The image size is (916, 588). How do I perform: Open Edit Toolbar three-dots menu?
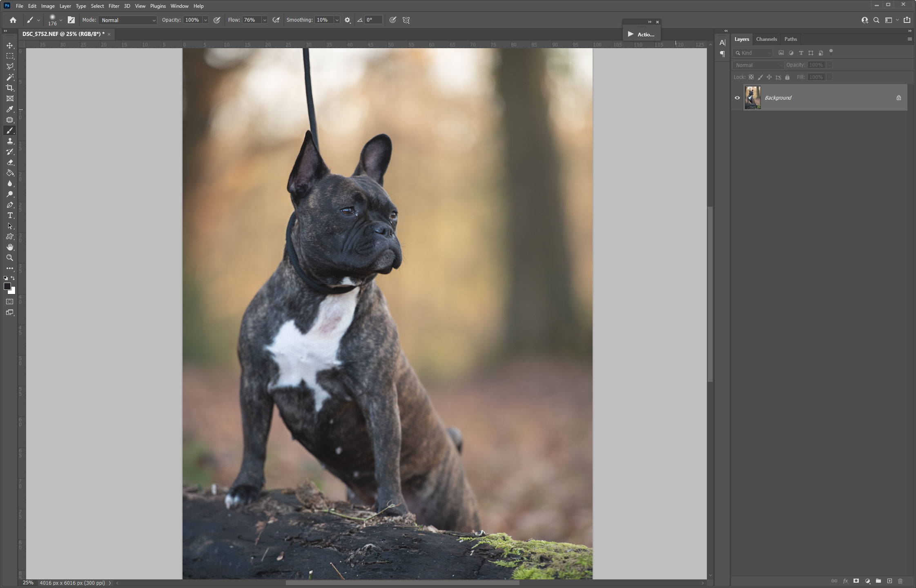point(10,268)
